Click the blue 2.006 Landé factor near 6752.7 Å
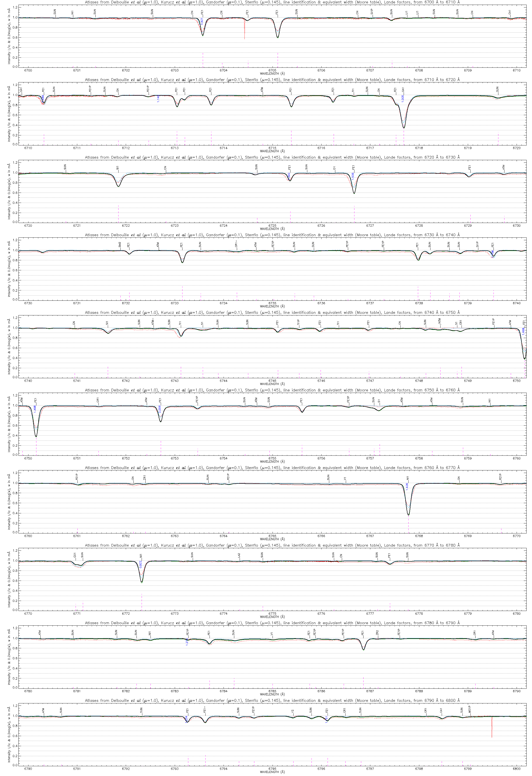Image resolution: width=532 pixels, height=776 pixels. coord(160,409)
